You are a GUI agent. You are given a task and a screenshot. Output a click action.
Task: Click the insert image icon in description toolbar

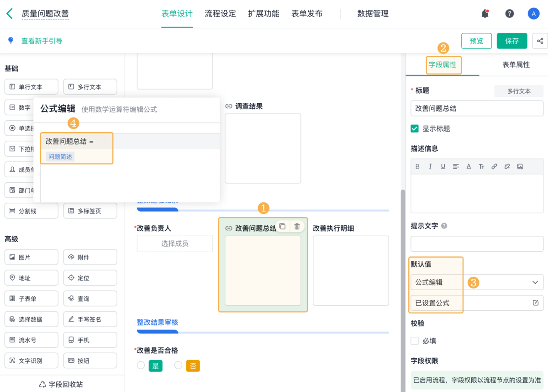point(520,167)
